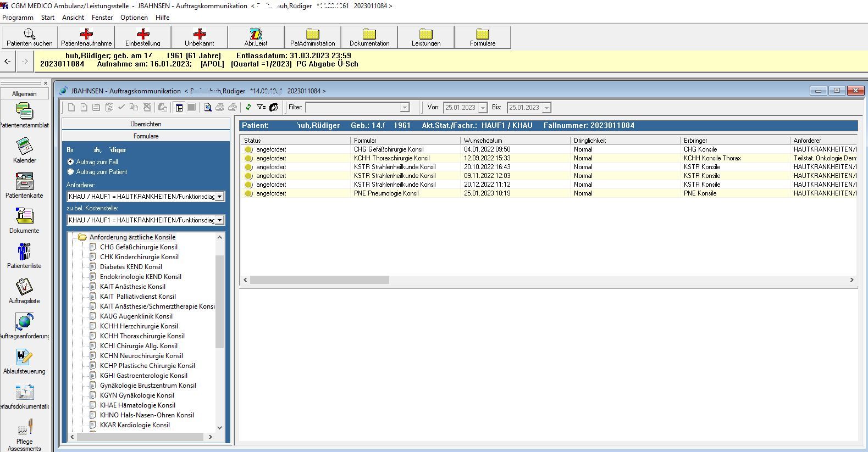Click the scroll down arrow of Konsil tree
Viewport: 868px width, 452px height.
click(x=219, y=427)
